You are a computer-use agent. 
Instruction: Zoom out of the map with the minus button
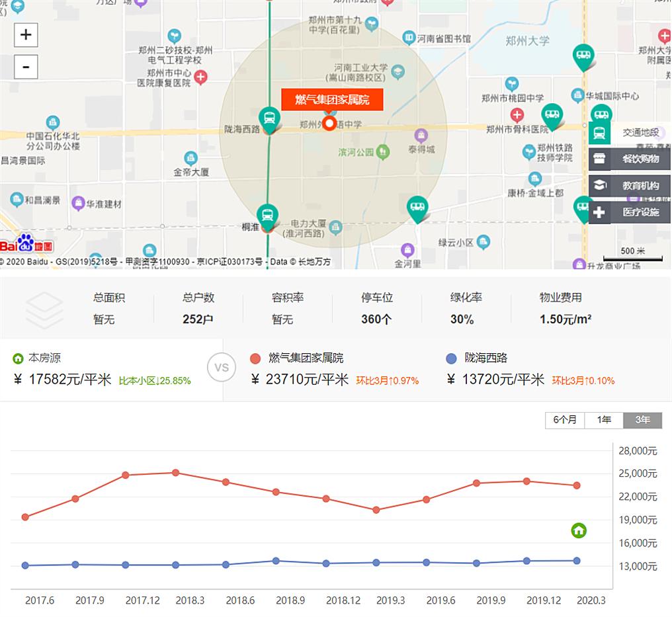tap(25, 66)
